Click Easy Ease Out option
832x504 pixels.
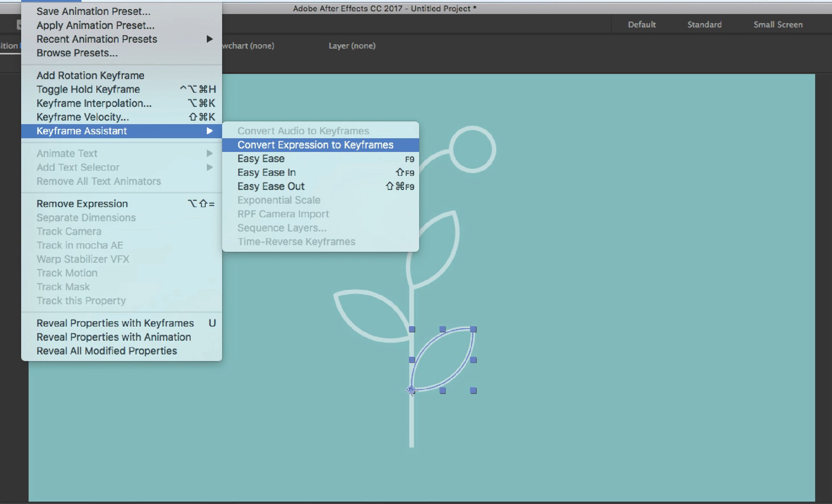[271, 186]
